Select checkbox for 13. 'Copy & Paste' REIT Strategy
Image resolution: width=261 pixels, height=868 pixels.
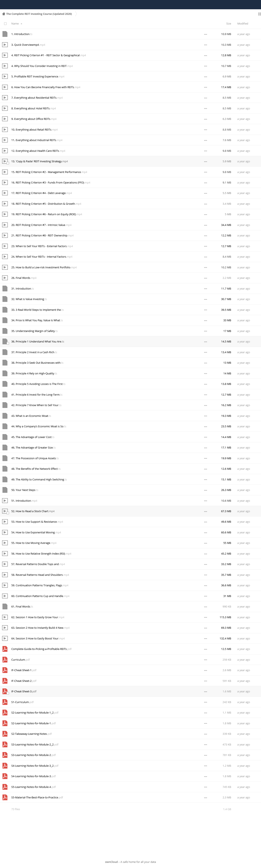tap(8, 163)
